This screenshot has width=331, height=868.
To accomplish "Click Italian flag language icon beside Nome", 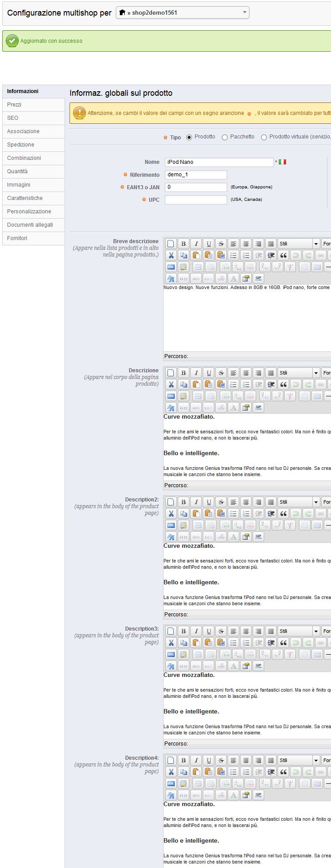I will (282, 162).
